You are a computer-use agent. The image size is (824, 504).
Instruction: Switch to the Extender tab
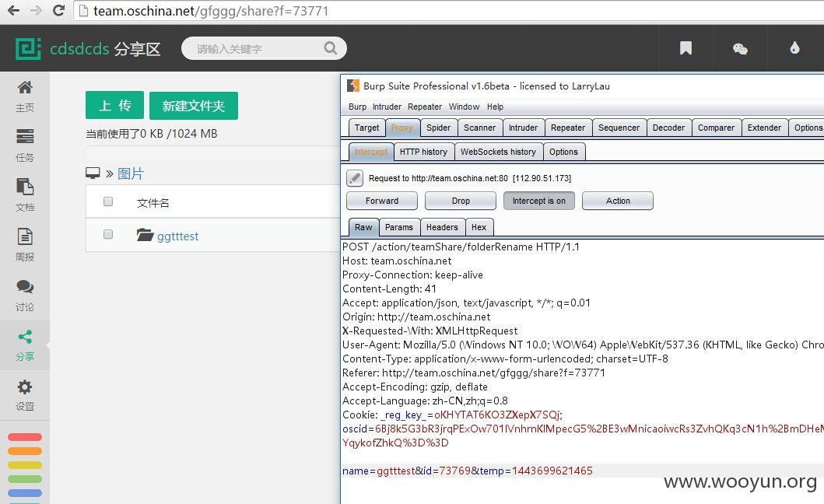click(764, 128)
